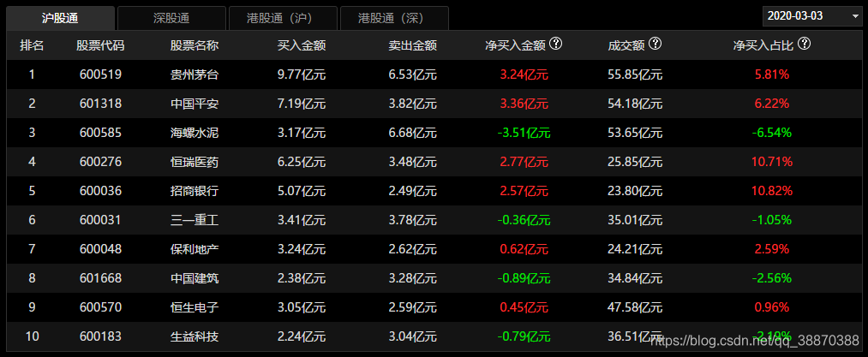Screen dimensions: 868x357
Task: Click net buy ratio 6.22%
Action: pos(772,104)
